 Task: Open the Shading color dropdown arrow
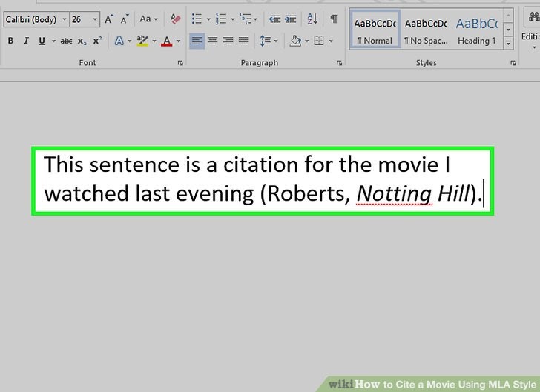[306, 41]
